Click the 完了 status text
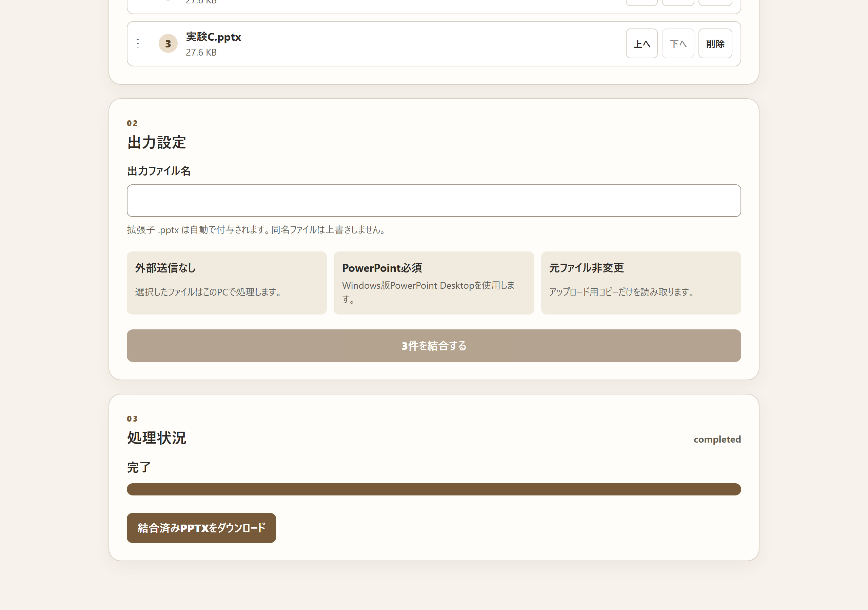 tap(139, 468)
